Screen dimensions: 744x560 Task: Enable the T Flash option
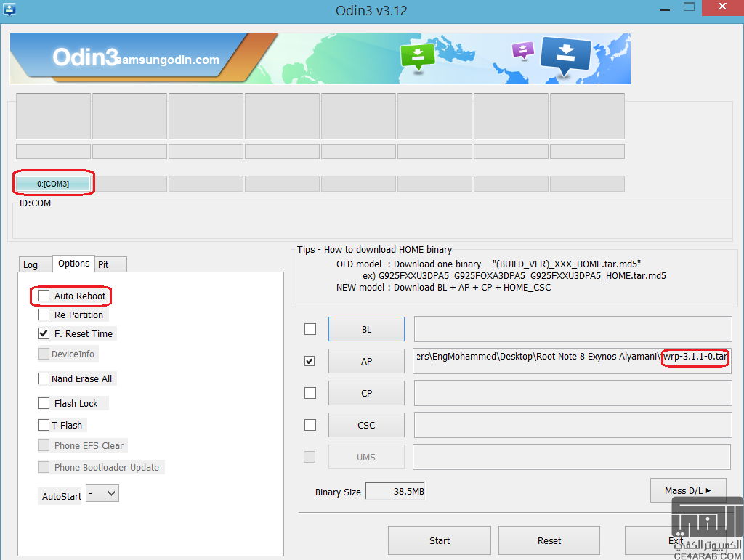(x=44, y=425)
